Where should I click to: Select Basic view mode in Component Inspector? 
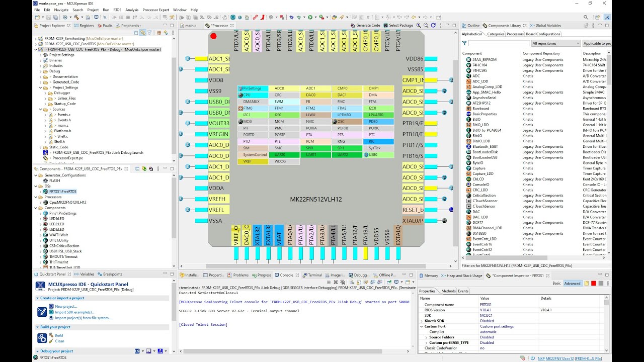point(556,283)
